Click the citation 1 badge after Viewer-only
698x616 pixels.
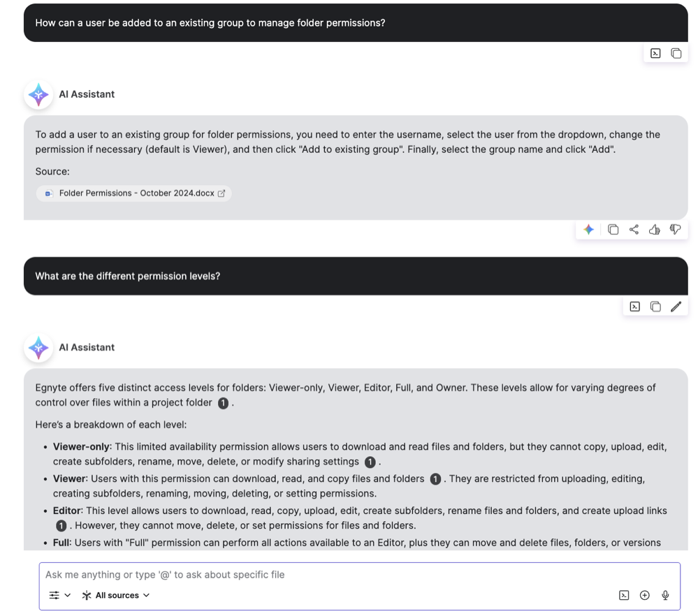point(370,462)
